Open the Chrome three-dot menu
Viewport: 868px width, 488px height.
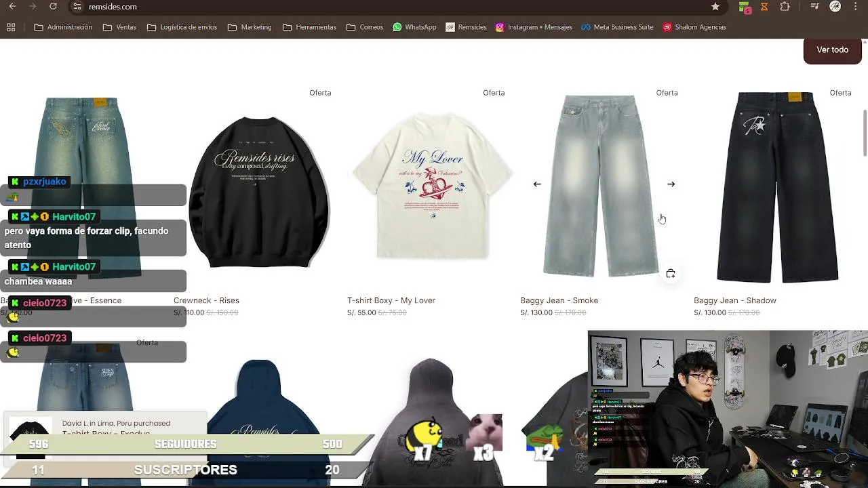pyautogui.click(x=856, y=7)
